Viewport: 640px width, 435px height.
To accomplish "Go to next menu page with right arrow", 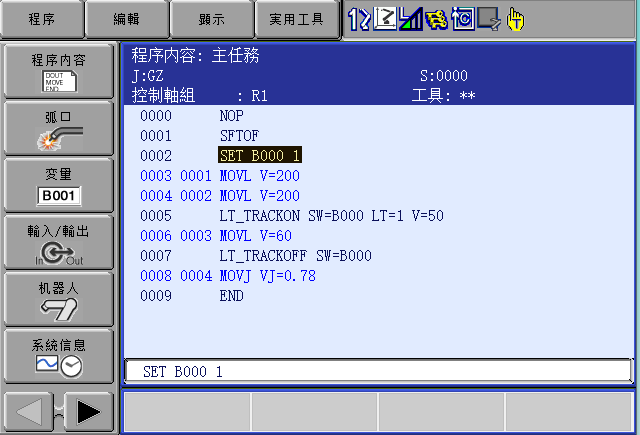I will click(89, 411).
